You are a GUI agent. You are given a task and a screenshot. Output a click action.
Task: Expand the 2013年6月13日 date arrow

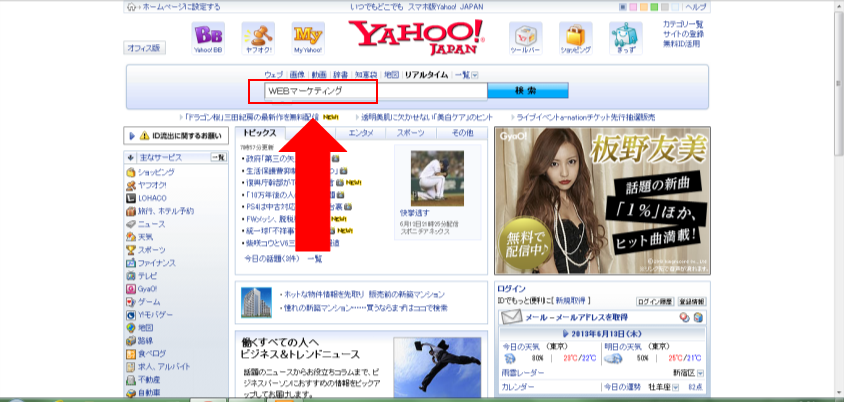[x=566, y=334]
